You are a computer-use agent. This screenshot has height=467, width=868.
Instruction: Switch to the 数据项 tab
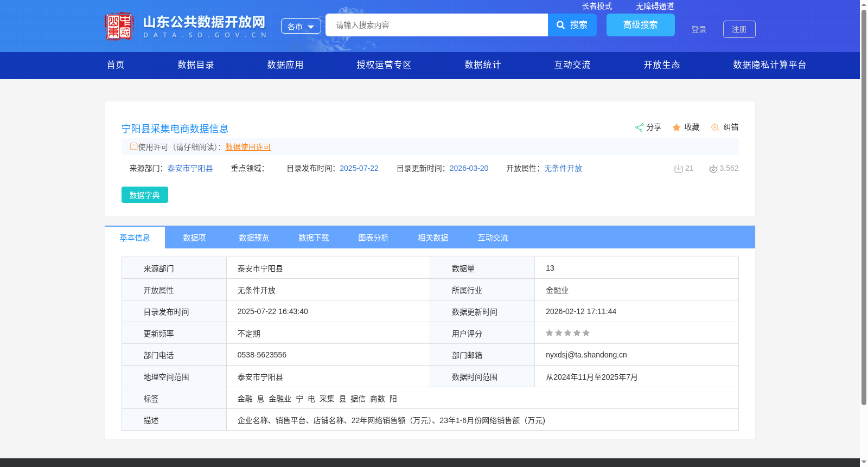coord(195,238)
